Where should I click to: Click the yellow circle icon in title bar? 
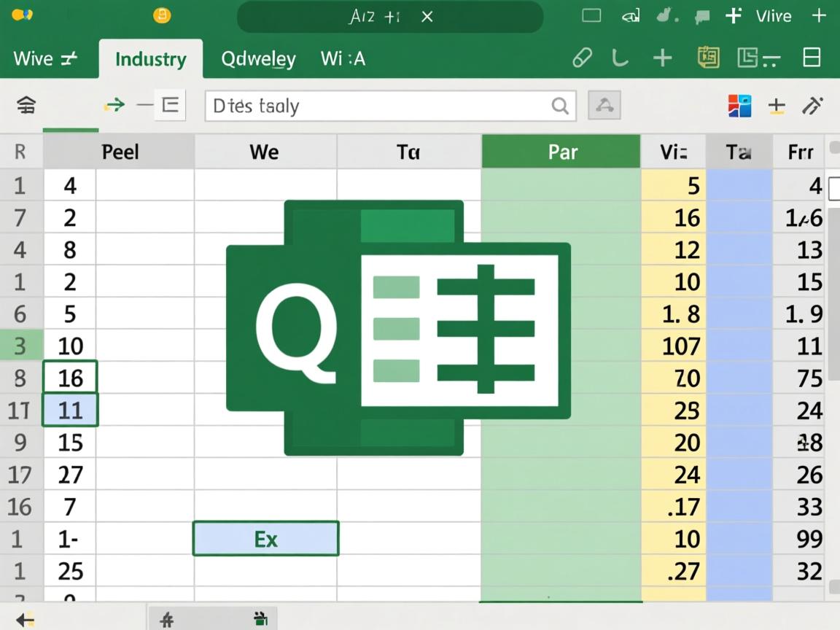[x=162, y=15]
